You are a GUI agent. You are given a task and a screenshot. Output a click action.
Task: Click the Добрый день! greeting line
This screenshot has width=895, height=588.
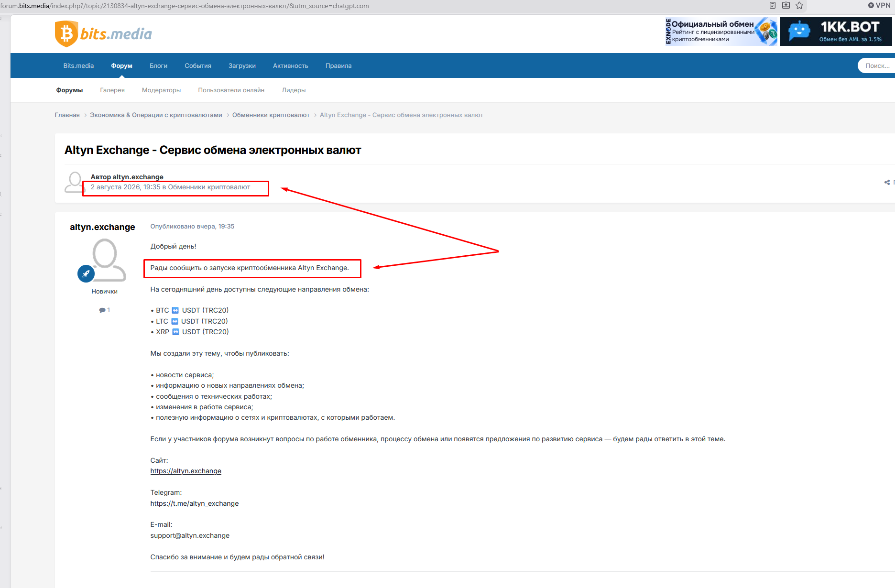174,247
